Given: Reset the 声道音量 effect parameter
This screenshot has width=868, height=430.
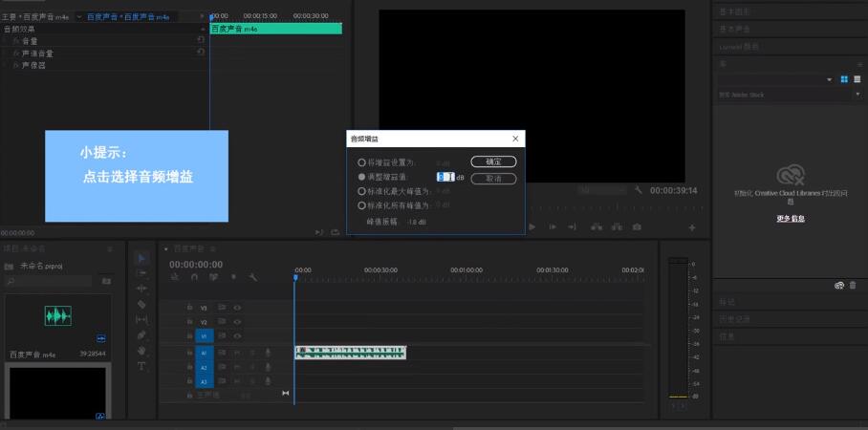Looking at the screenshot, I should click(x=201, y=52).
